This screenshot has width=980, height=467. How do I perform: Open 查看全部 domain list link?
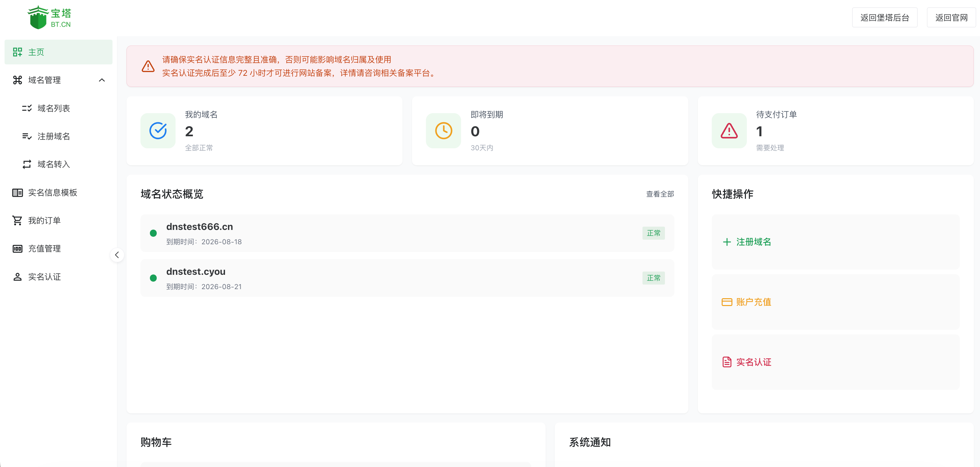coord(660,194)
